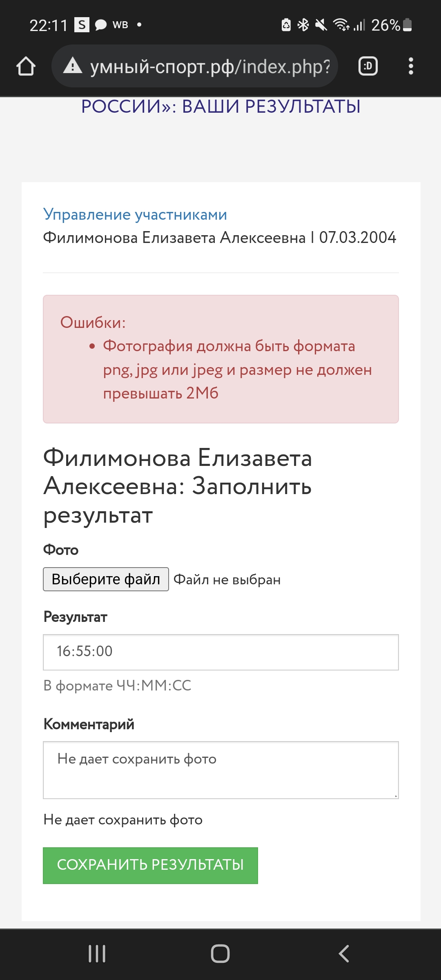Tap the battery status icon
Viewport: 441px width, 980px height.
point(407,25)
